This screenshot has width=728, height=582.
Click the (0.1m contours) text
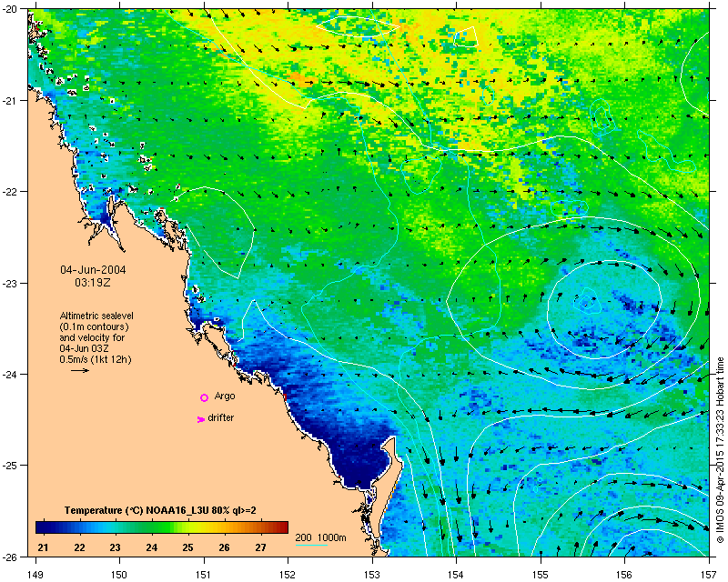[95, 326]
